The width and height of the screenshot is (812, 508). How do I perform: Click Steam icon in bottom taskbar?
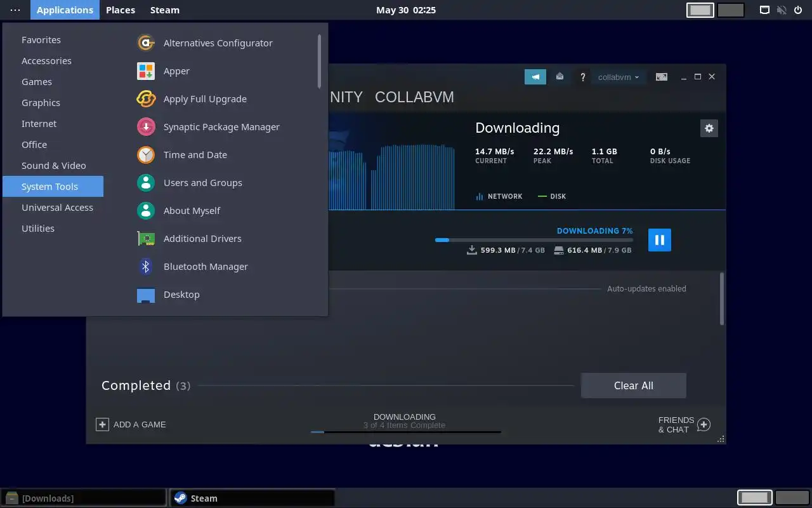coord(180,498)
